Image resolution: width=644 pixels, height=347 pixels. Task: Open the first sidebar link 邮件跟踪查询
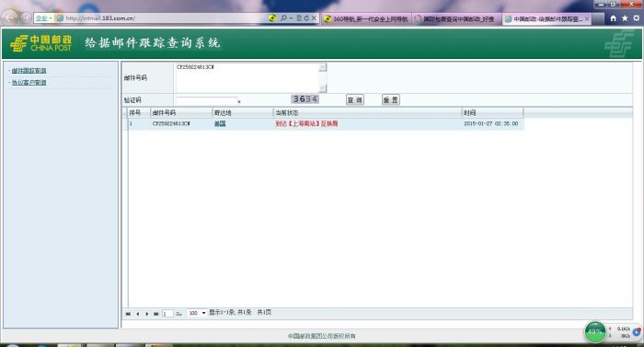pyautogui.click(x=29, y=71)
